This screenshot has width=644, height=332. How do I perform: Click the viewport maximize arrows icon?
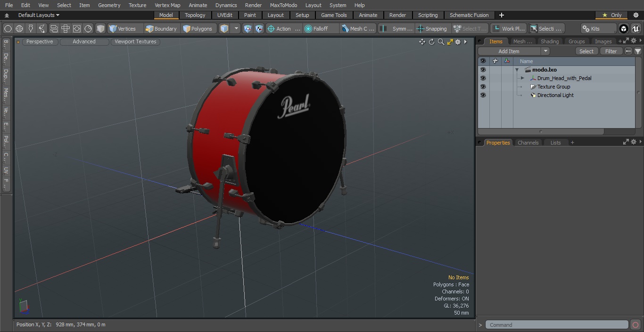450,42
